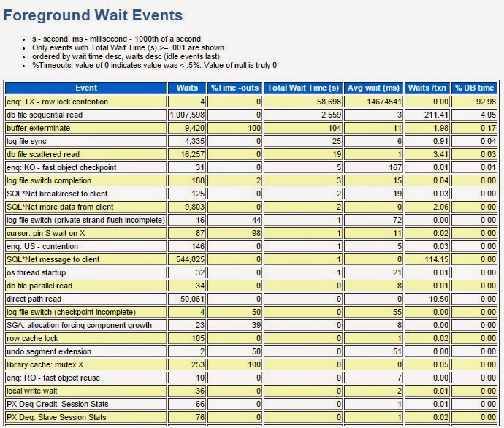
Task: Select 'PX Deq: Slave Session Stats' event
Action: (86, 418)
